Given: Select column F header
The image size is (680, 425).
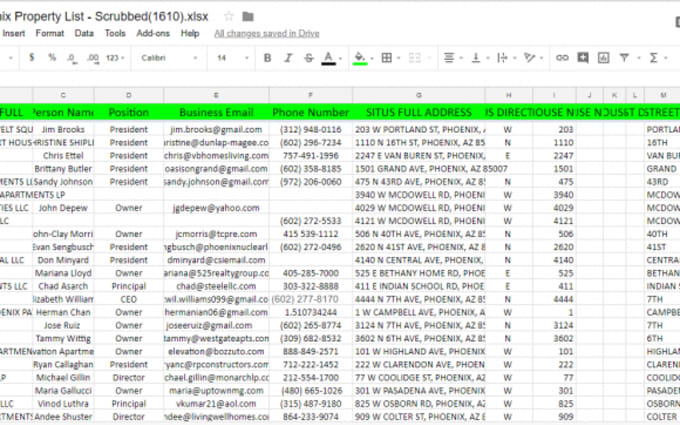Looking at the screenshot, I should 311,95.
